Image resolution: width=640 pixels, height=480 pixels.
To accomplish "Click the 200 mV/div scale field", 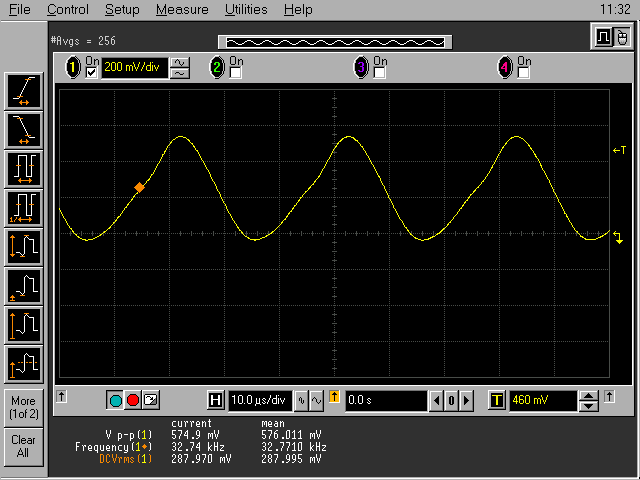I will pyautogui.click(x=135, y=67).
